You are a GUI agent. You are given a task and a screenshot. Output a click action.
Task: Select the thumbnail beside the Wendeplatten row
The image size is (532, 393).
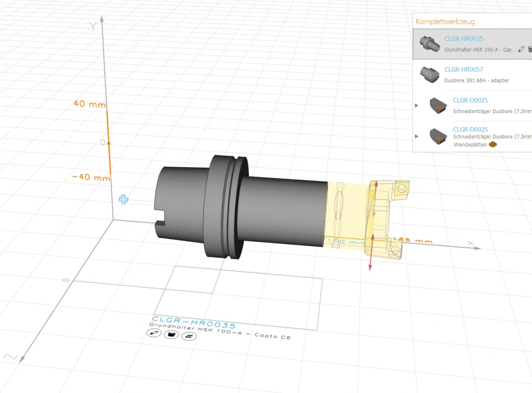[437, 137]
